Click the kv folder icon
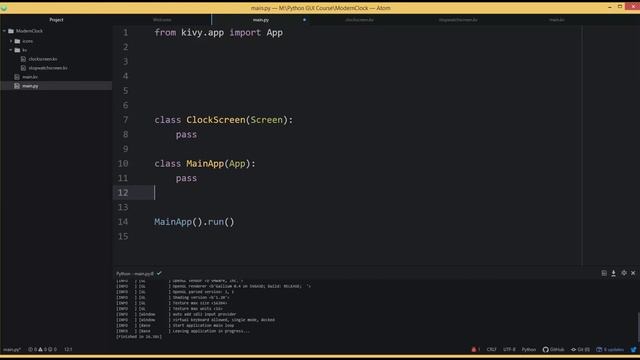The width and height of the screenshot is (640, 360). 17,50
